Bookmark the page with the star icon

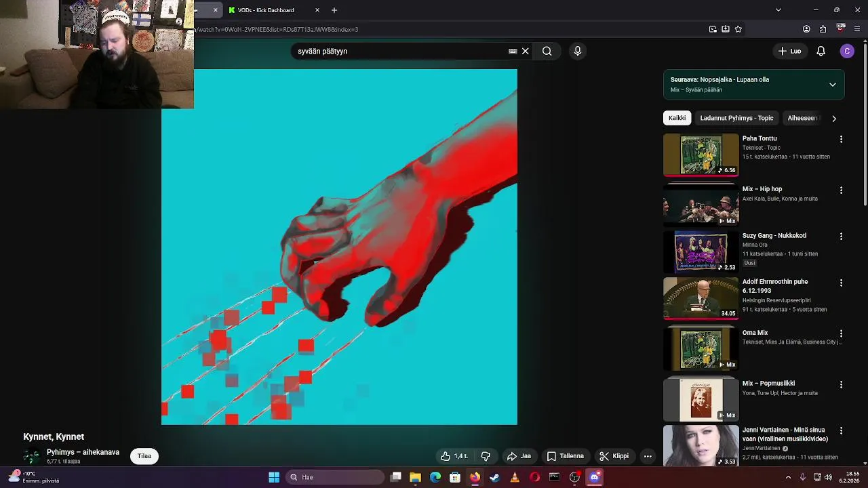click(738, 29)
